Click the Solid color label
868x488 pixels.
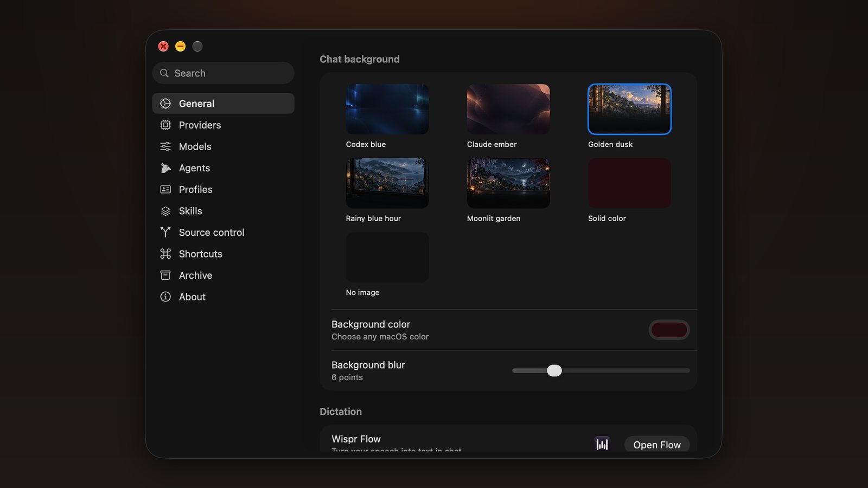point(607,219)
